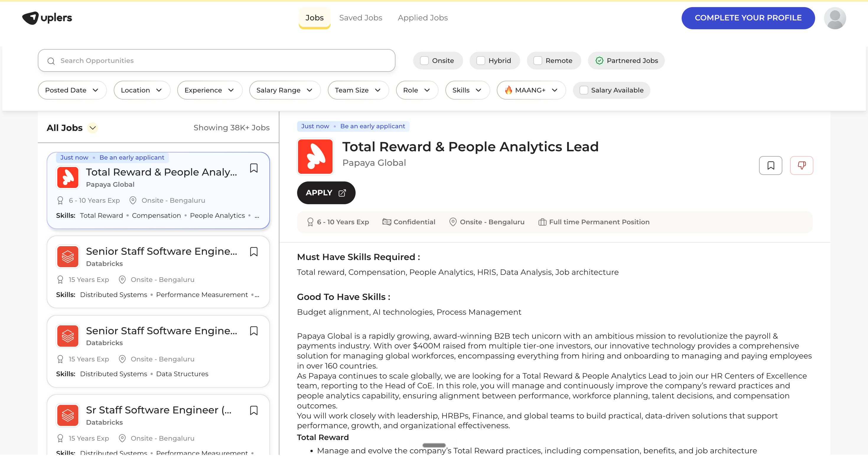The width and height of the screenshot is (868, 456).
Task: Click the Papaya Global company name in details
Action: point(374,163)
